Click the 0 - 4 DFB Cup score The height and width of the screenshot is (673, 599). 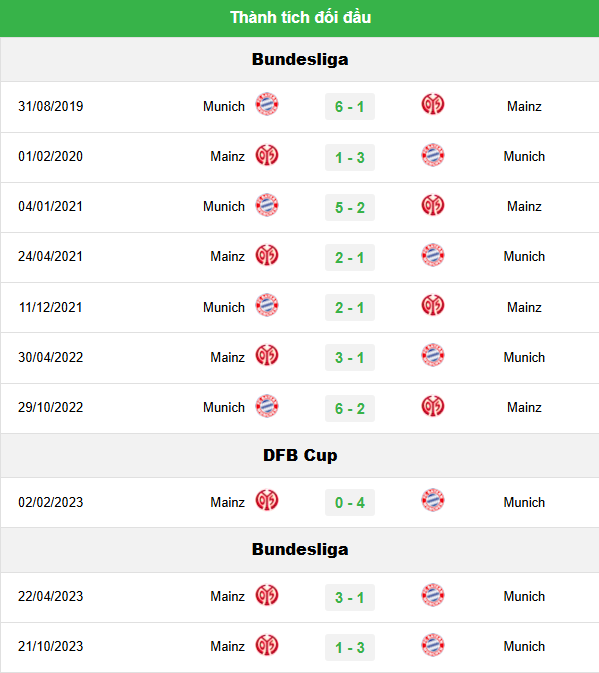click(x=350, y=502)
